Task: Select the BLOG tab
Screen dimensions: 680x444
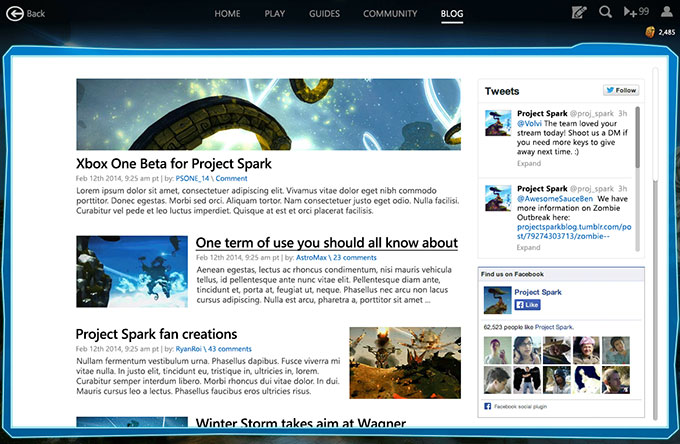Action: pyautogui.click(x=452, y=14)
